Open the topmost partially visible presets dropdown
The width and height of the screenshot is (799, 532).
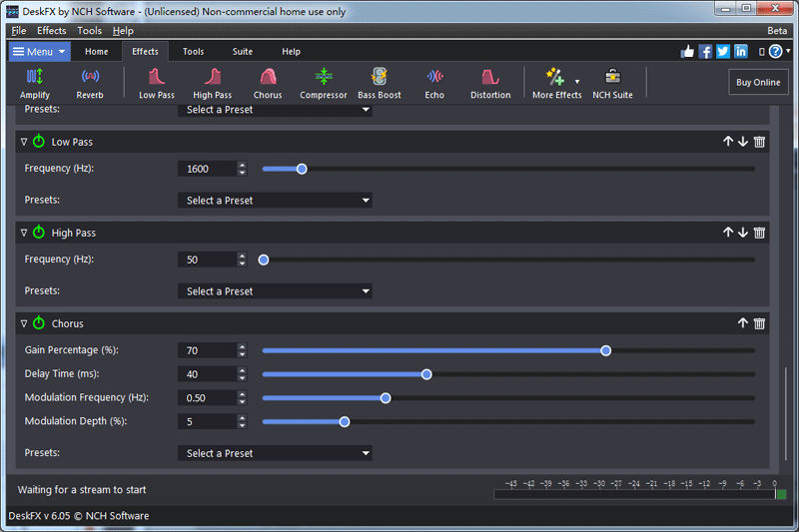coord(275,110)
